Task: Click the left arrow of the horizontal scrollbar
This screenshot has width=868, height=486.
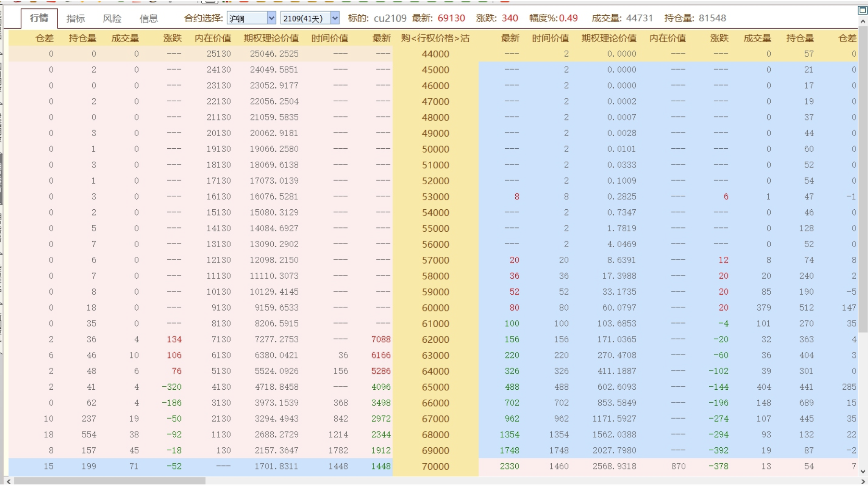Action: pyautogui.click(x=9, y=482)
